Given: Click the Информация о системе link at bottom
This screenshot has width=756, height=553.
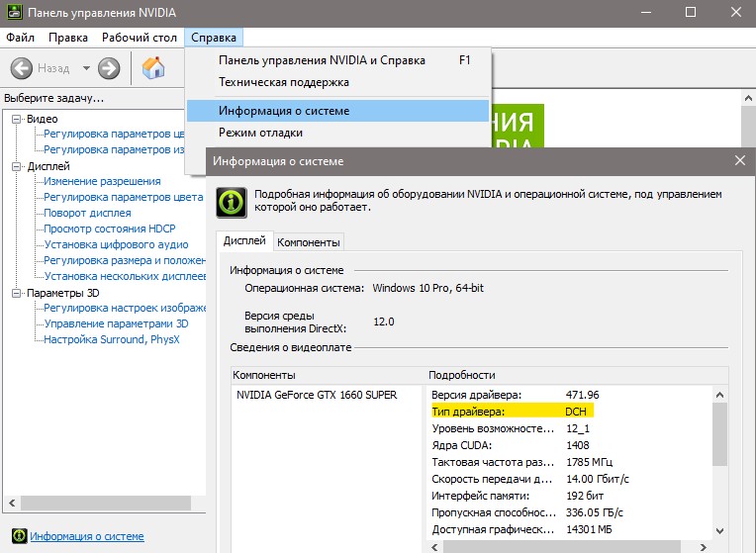Looking at the screenshot, I should [x=87, y=536].
